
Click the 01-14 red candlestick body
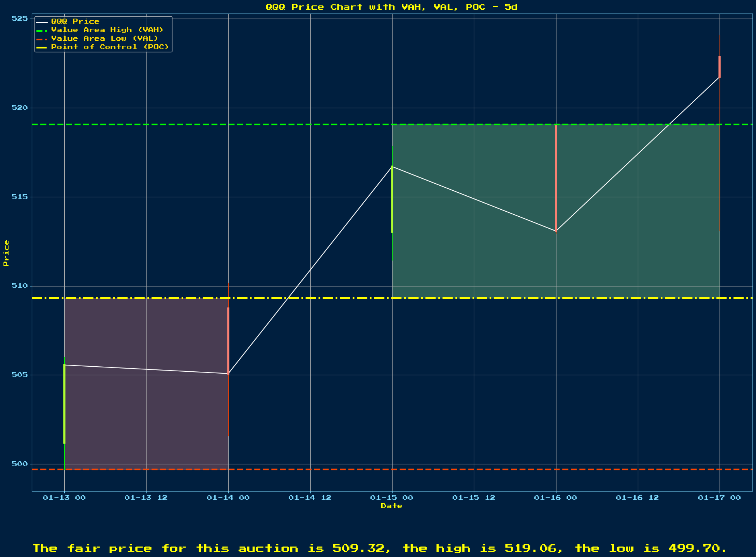(228, 341)
